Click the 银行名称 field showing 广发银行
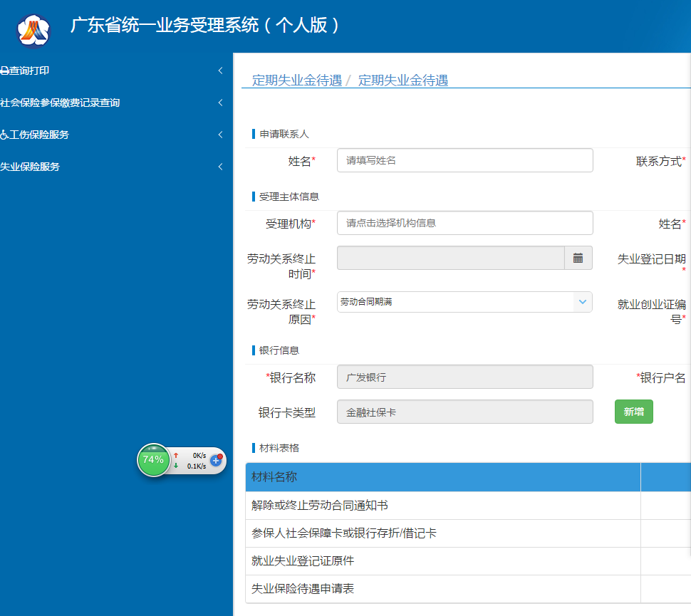Image resolution: width=691 pixels, height=616 pixels. pos(464,377)
